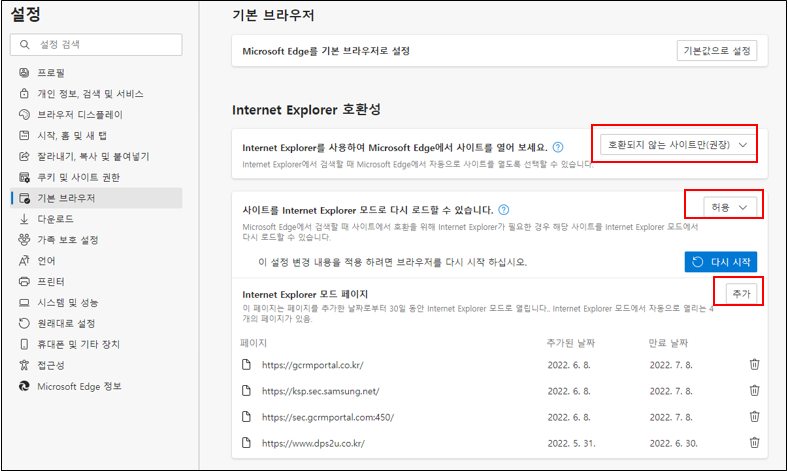The width and height of the screenshot is (788, 471).
Task: Click the 기본값으로 설정 button
Action: (717, 51)
